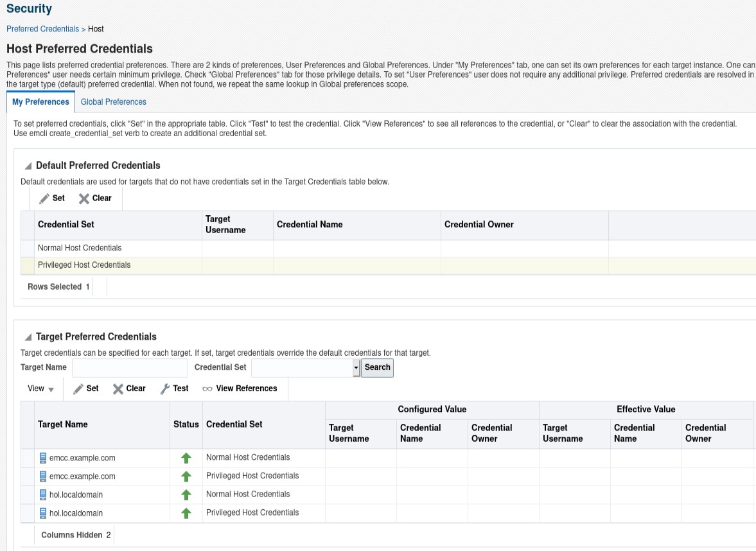Click the View References chain icon
756x551 pixels.
click(x=207, y=389)
